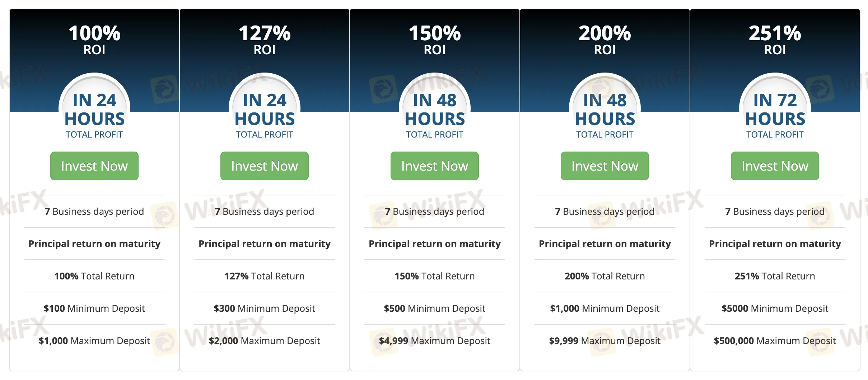Image resolution: width=868 pixels, height=380 pixels.
Task: Click the 251% Total Return text
Action: point(775,276)
